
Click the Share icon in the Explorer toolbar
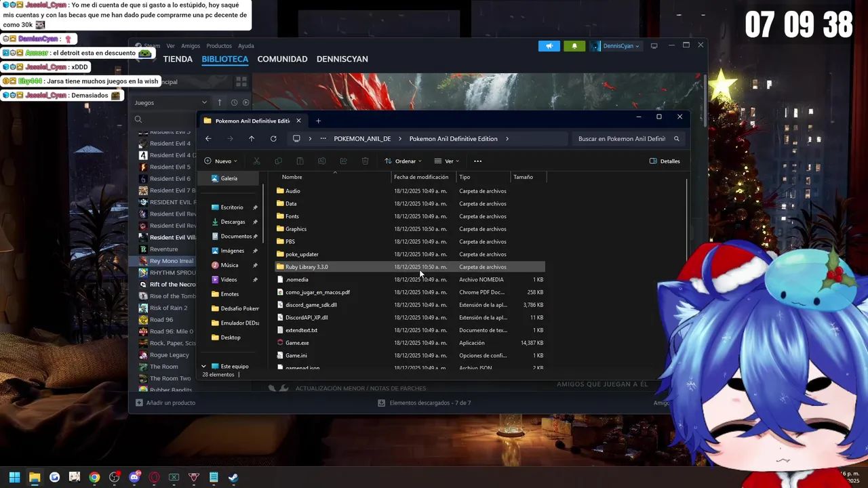343,161
